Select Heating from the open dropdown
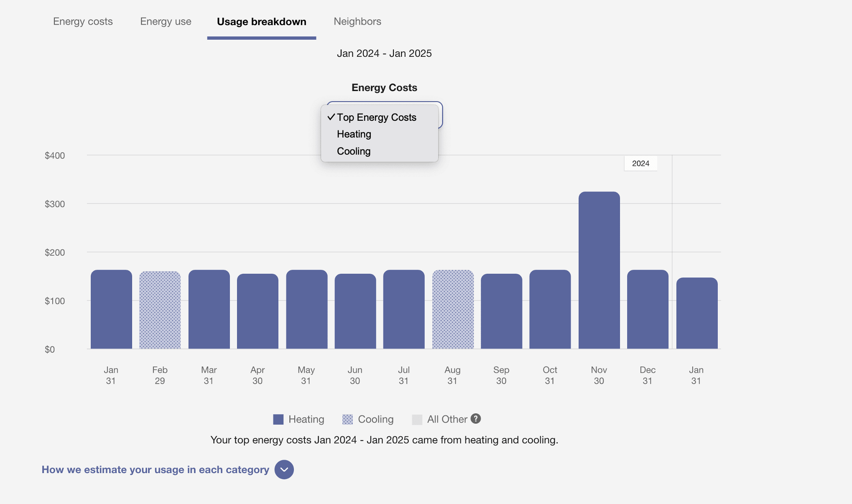 click(x=353, y=134)
